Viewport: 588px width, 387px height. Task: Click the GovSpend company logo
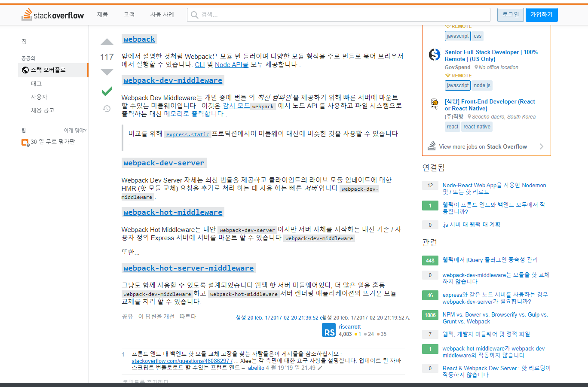pos(435,55)
